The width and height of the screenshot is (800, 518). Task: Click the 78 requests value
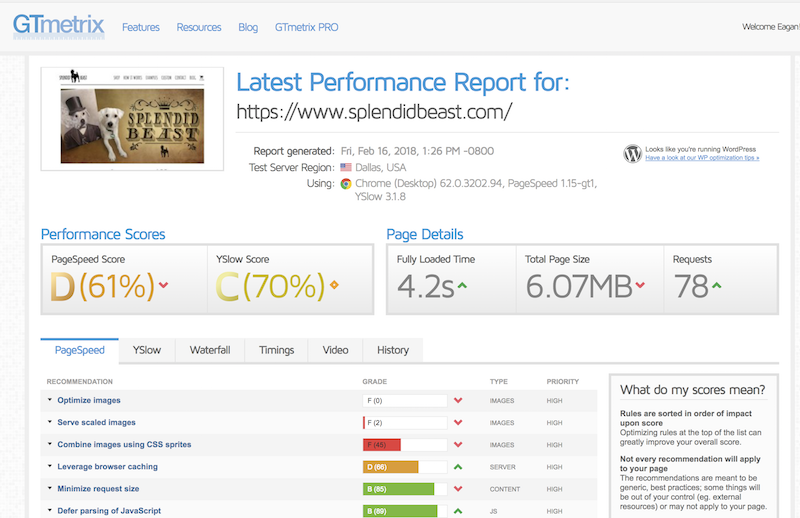click(691, 286)
